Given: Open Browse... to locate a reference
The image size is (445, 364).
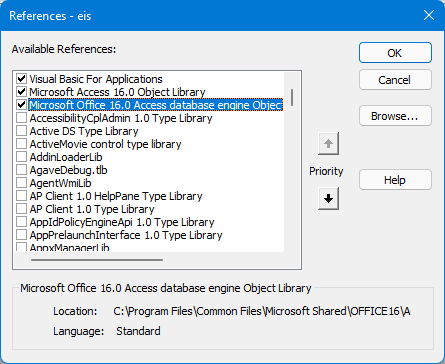Looking at the screenshot, I should pos(395,116).
